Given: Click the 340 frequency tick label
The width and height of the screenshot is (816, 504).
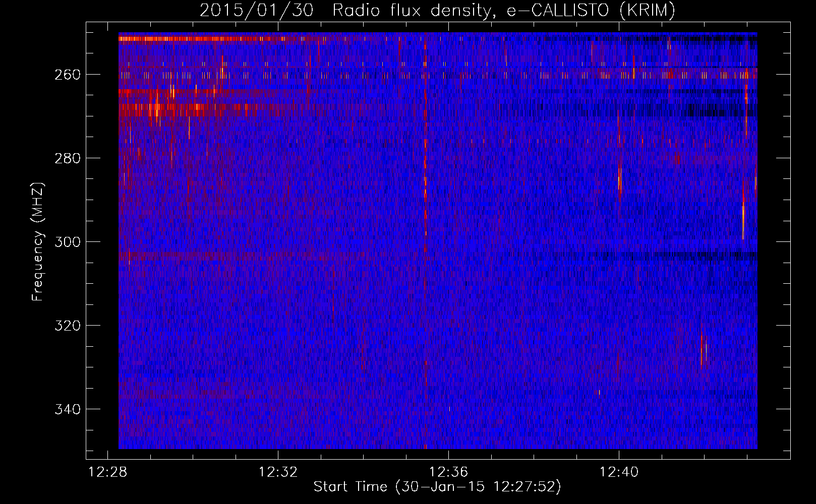Looking at the screenshot, I should point(67,409).
